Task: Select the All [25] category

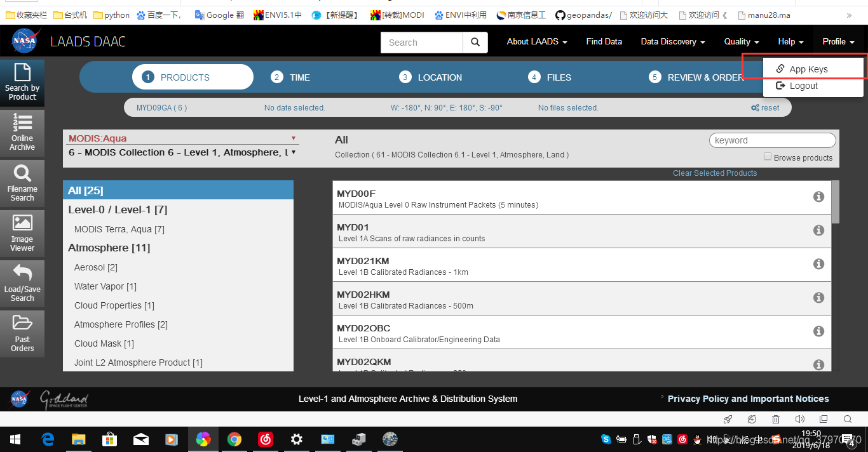Action: pyautogui.click(x=178, y=190)
